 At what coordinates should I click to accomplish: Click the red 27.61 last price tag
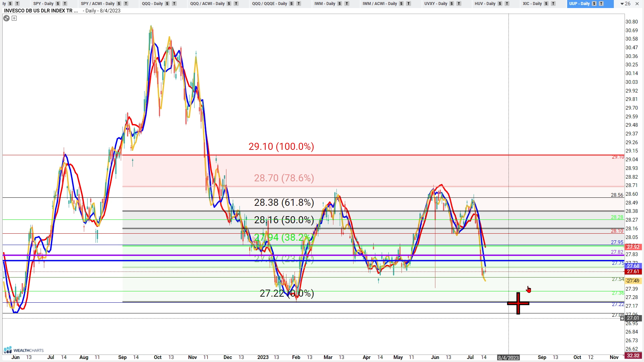tap(633, 271)
